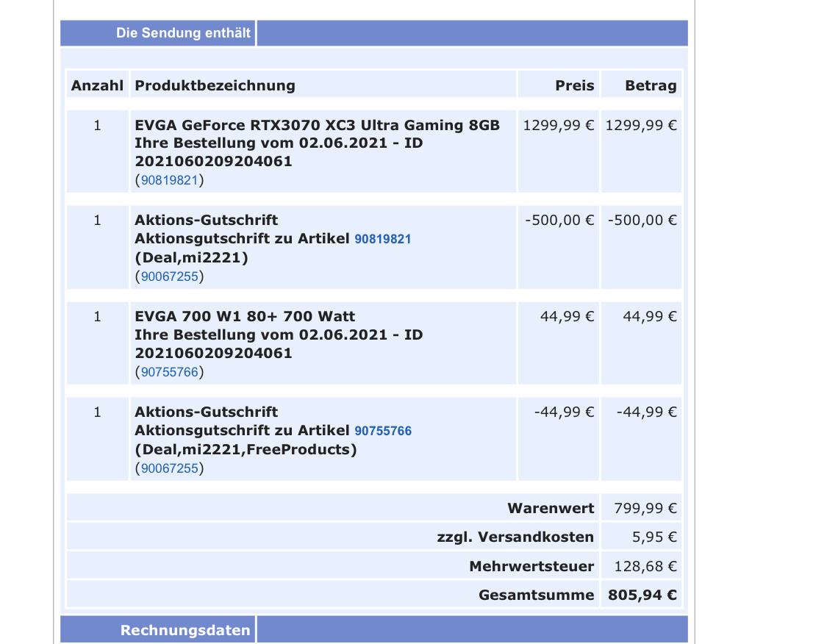Open link 90067255 under first Aktions-Gutschrift
Image resolution: width=827 pixels, height=644 pixels.
(x=169, y=276)
